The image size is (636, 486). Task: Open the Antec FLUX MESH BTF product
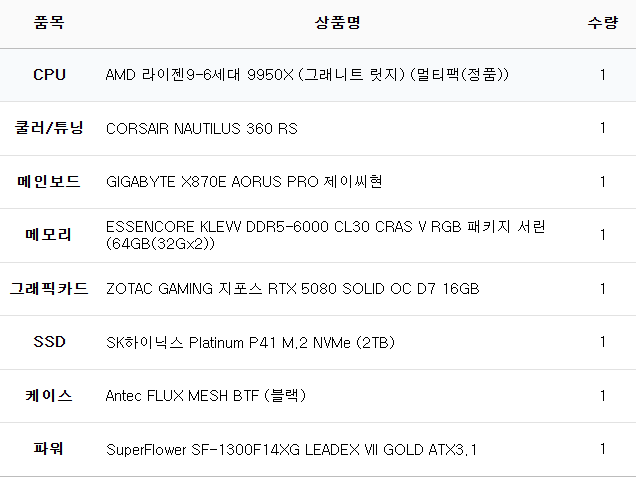pos(206,396)
